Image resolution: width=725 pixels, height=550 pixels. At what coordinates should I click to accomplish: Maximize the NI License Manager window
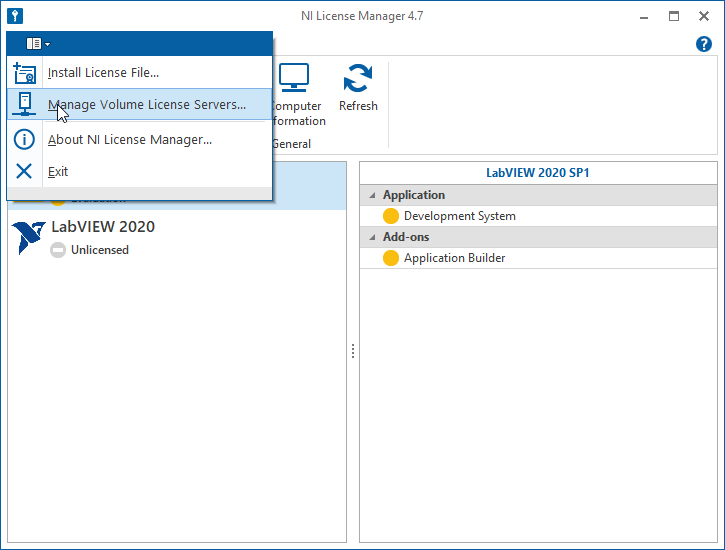(x=673, y=16)
